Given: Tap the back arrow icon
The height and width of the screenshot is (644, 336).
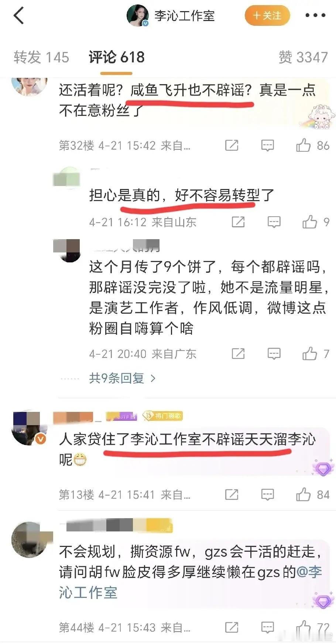Looking at the screenshot, I should click(x=18, y=16).
